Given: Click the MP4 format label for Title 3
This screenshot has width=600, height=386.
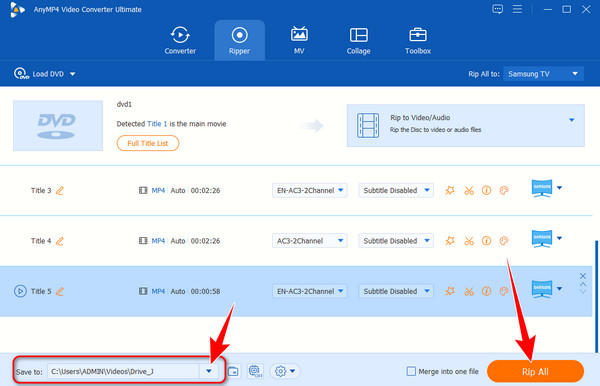Looking at the screenshot, I should 158,190.
